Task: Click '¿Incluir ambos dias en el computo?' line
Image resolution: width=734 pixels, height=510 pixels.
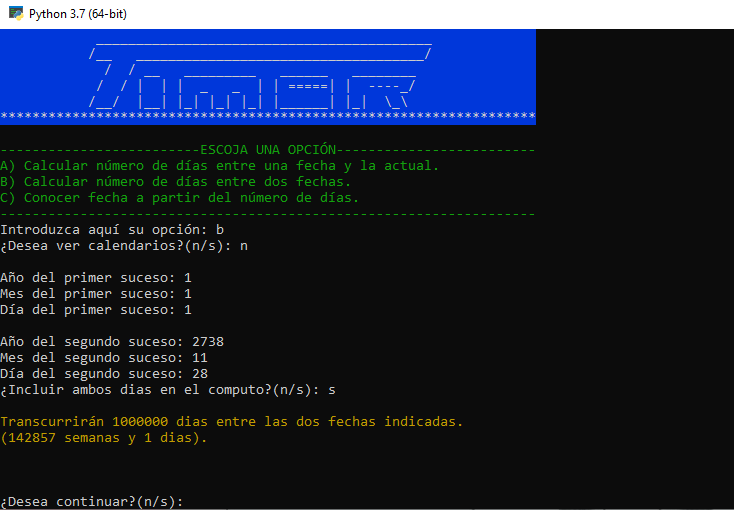Action: click(168, 390)
